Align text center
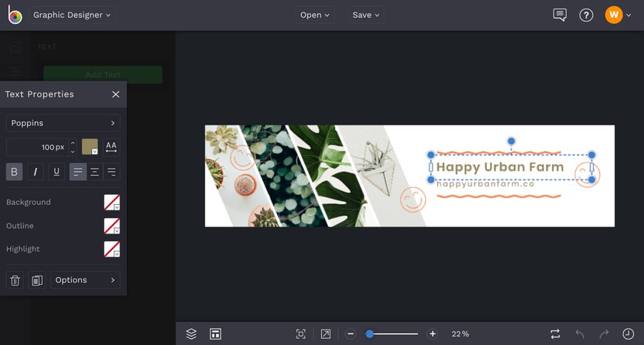The height and width of the screenshot is (345, 644). pos(94,172)
